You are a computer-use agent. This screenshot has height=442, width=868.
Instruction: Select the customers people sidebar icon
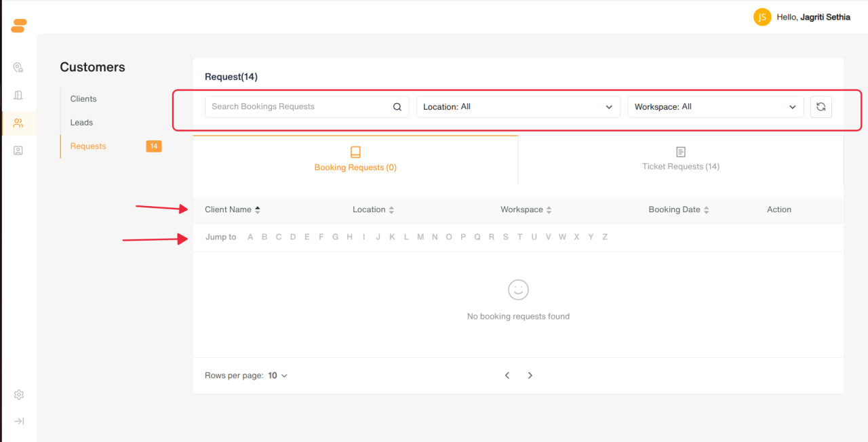pyautogui.click(x=18, y=123)
